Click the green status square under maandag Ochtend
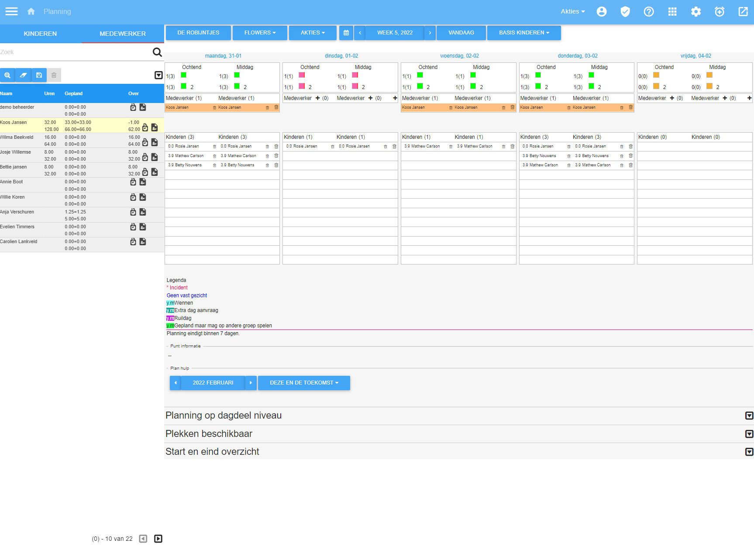The height and width of the screenshot is (560, 754). (x=184, y=75)
